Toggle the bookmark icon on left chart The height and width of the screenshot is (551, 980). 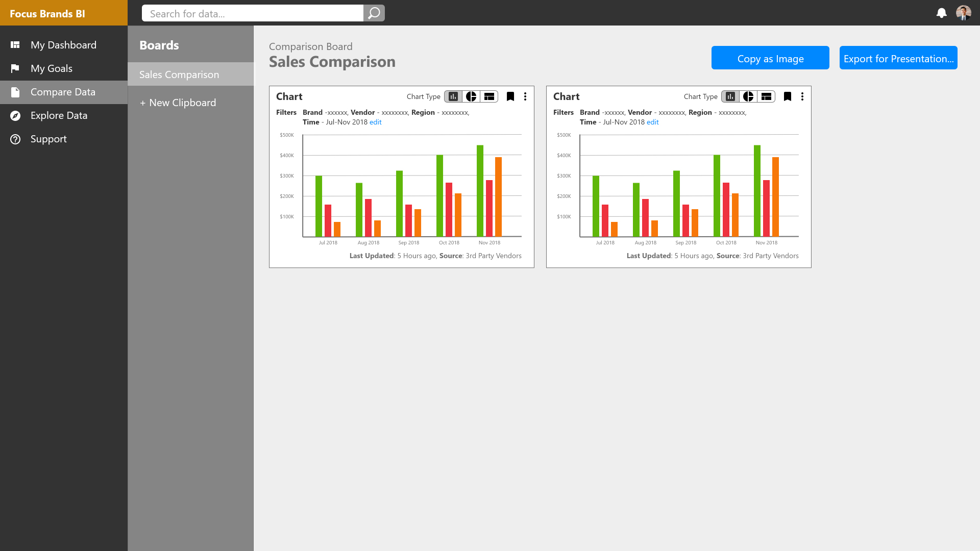coord(510,96)
